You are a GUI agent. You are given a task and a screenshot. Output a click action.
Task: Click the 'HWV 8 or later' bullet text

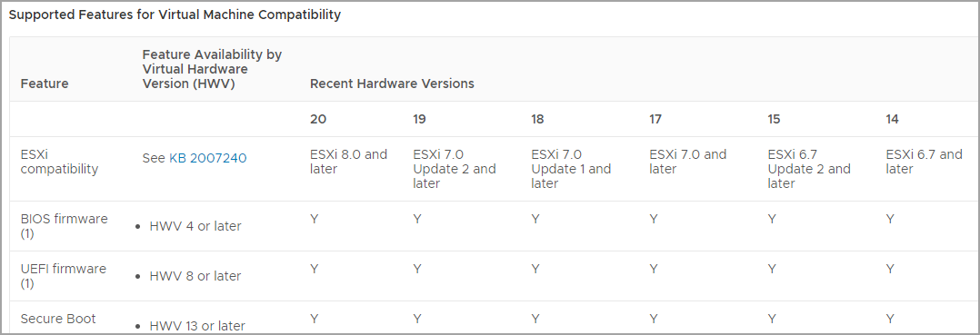(x=195, y=276)
